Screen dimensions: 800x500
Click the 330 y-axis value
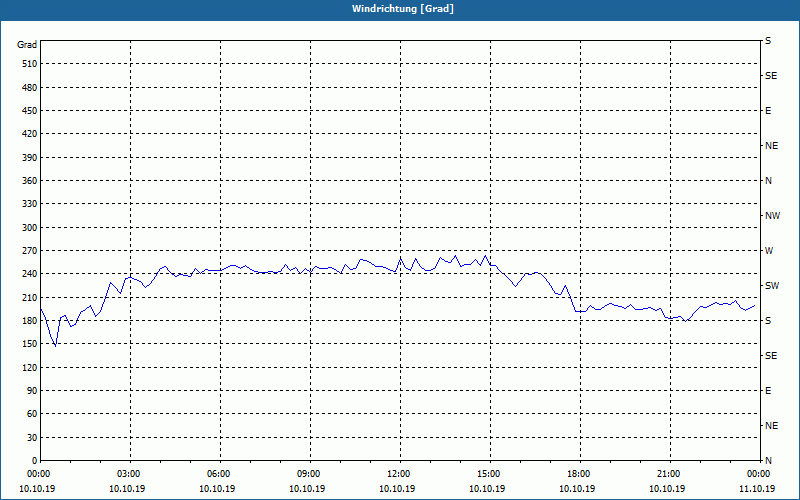[30, 204]
